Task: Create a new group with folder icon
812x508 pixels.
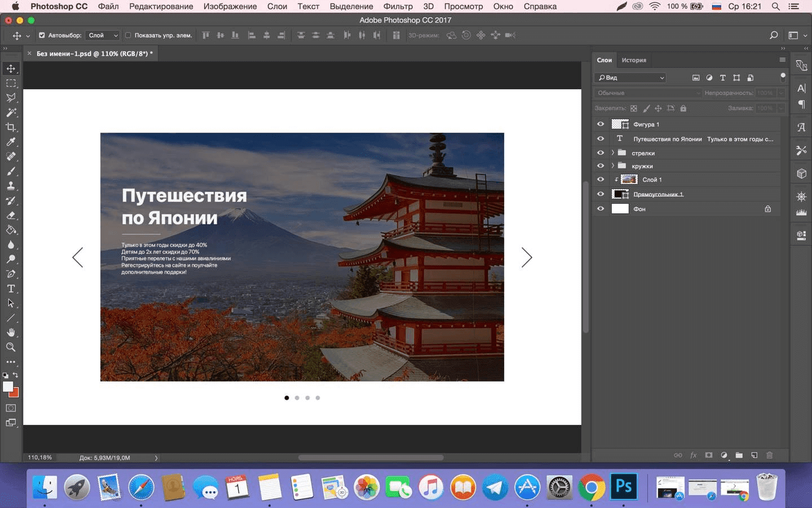Action: click(739, 455)
